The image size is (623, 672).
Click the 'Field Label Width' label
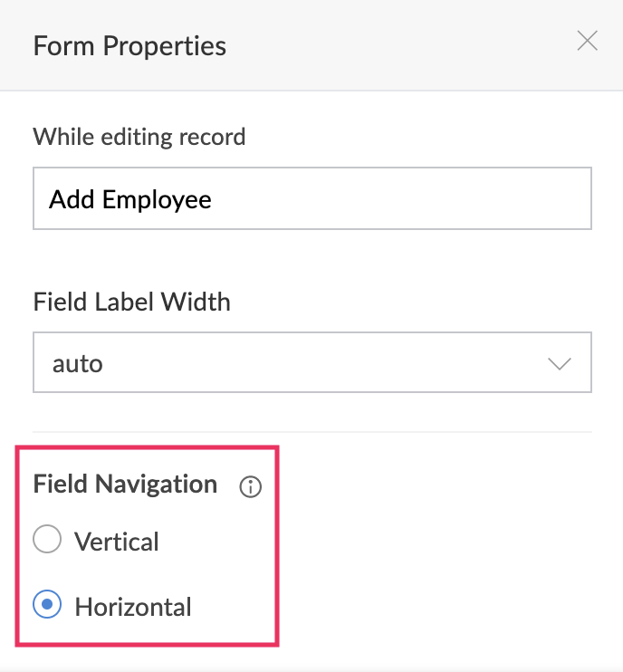click(x=131, y=302)
